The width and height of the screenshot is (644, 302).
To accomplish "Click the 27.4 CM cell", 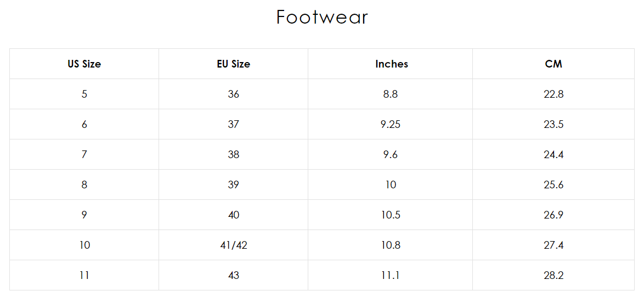I will coord(553,245).
